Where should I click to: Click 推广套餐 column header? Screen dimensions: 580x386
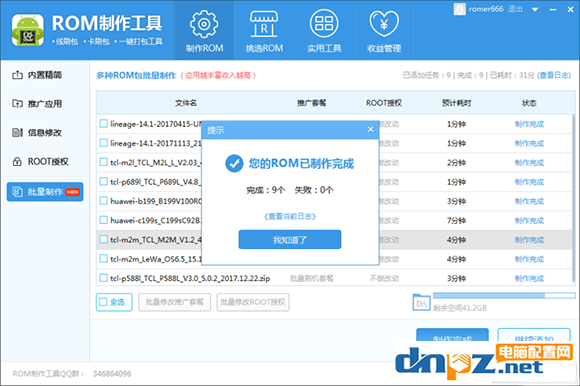311,103
